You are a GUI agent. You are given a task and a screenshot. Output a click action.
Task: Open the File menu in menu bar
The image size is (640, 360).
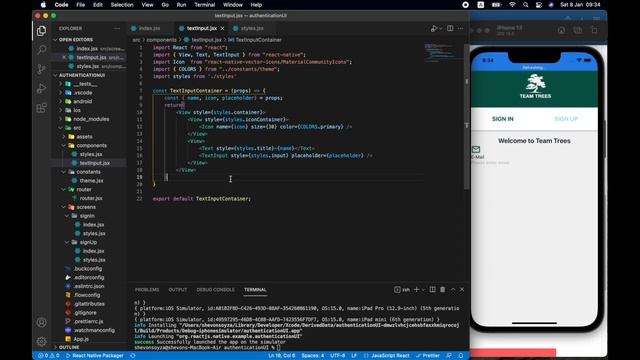pos(80,5)
